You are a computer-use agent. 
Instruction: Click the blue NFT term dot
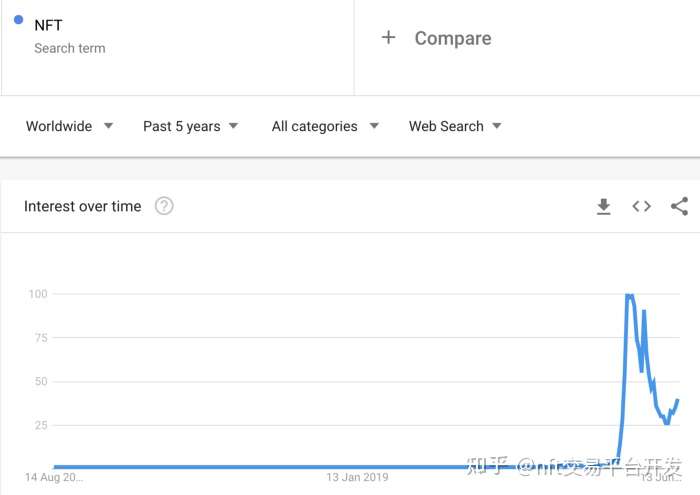(18, 20)
